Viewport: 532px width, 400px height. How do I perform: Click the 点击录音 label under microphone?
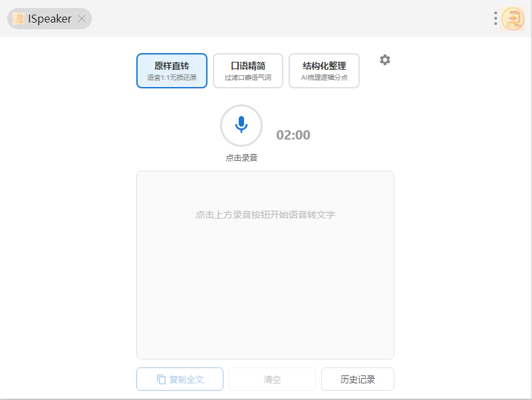241,158
